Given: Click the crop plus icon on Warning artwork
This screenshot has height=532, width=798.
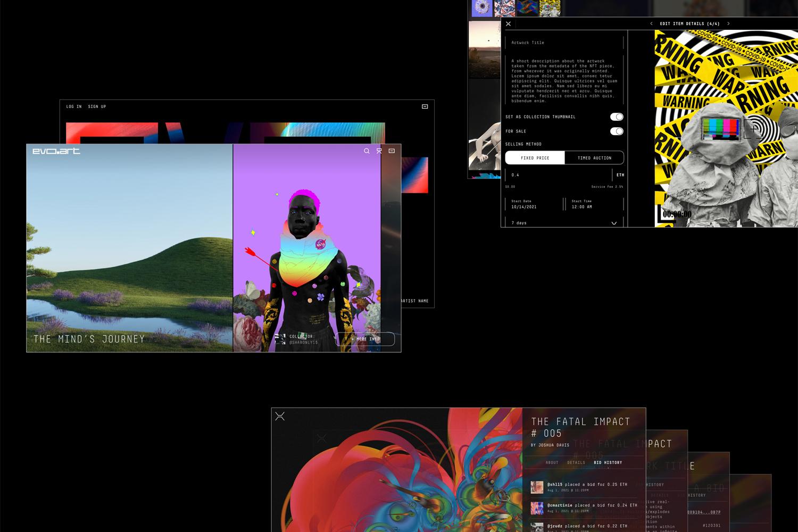Looking at the screenshot, I should click(x=753, y=129).
